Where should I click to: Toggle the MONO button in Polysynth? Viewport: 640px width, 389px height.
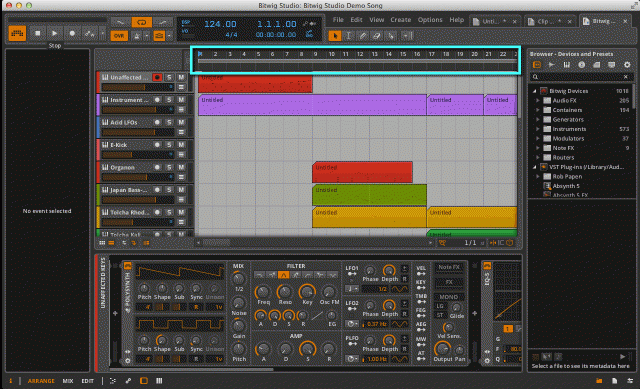click(449, 297)
